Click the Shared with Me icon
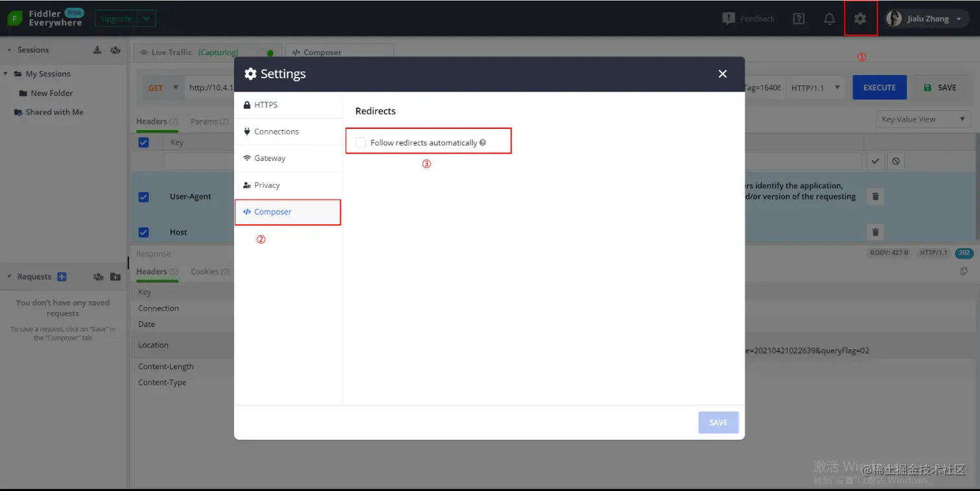This screenshot has width=980, height=491. (x=18, y=112)
